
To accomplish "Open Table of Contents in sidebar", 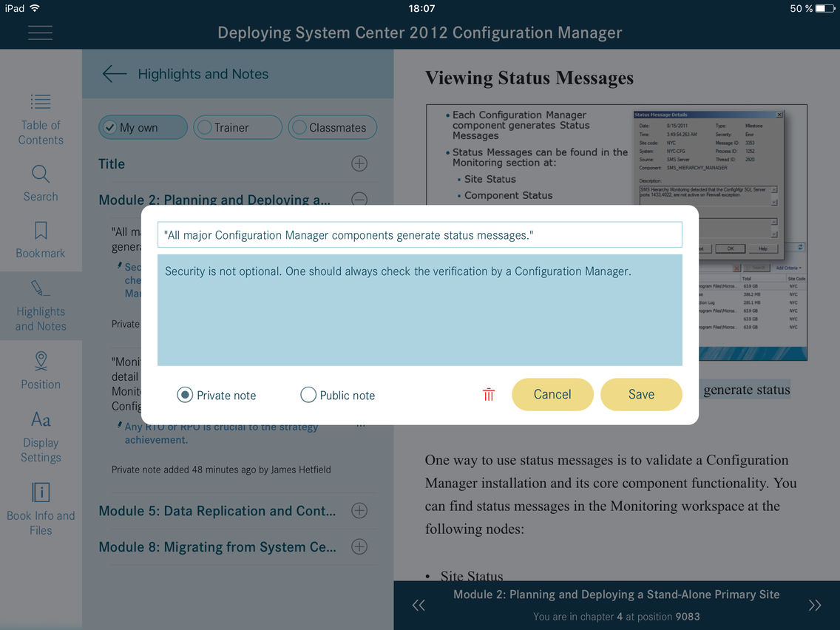I will pyautogui.click(x=41, y=120).
